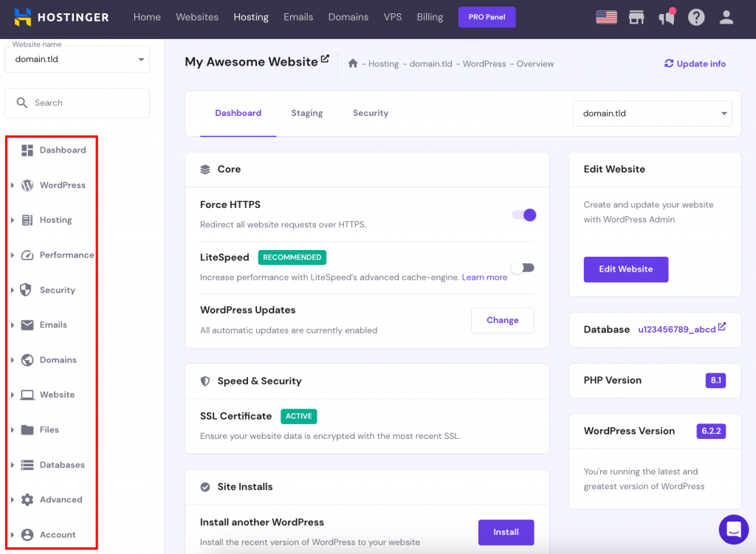This screenshot has height=554, width=756.
Task: Click the Edit Website button
Action: pyautogui.click(x=625, y=269)
